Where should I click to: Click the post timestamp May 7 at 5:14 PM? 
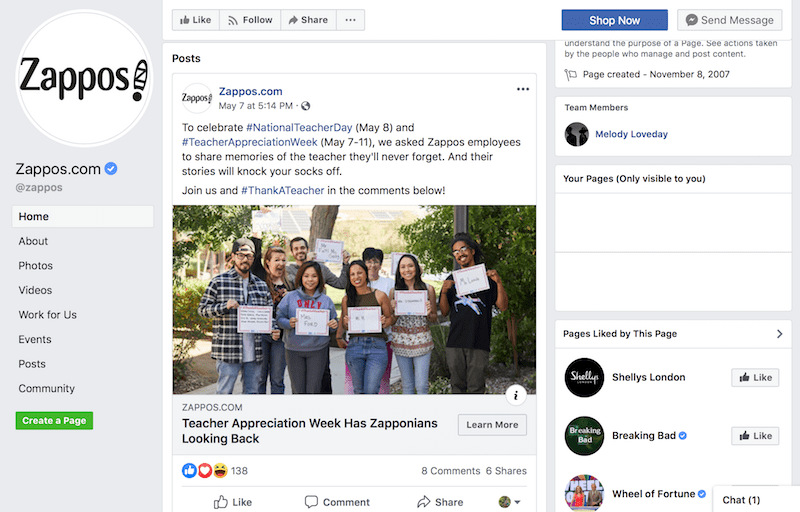point(256,106)
